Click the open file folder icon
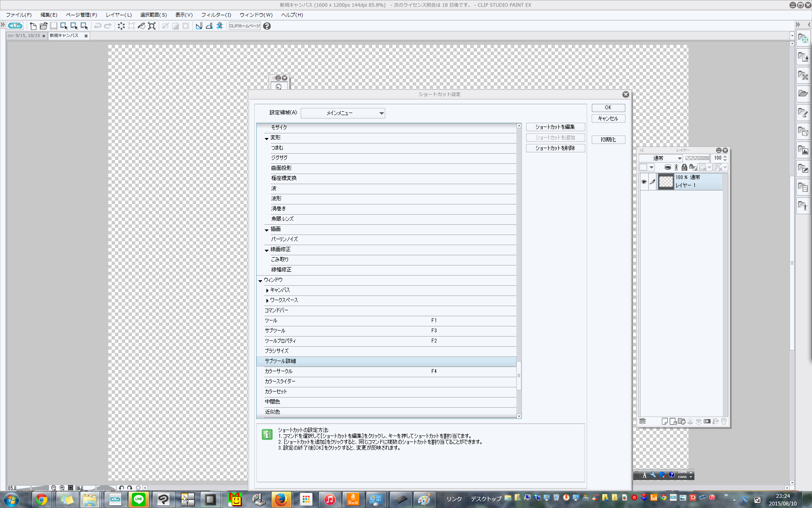 pyautogui.click(x=43, y=26)
